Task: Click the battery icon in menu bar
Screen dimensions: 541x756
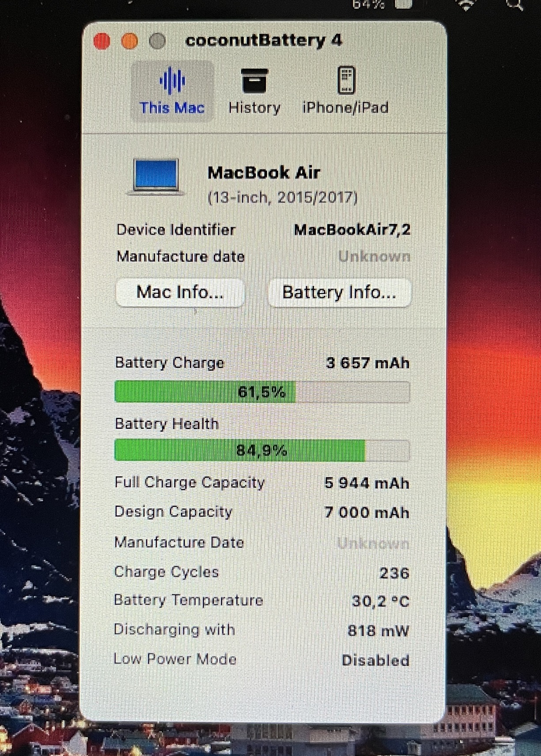Action: click(x=403, y=4)
